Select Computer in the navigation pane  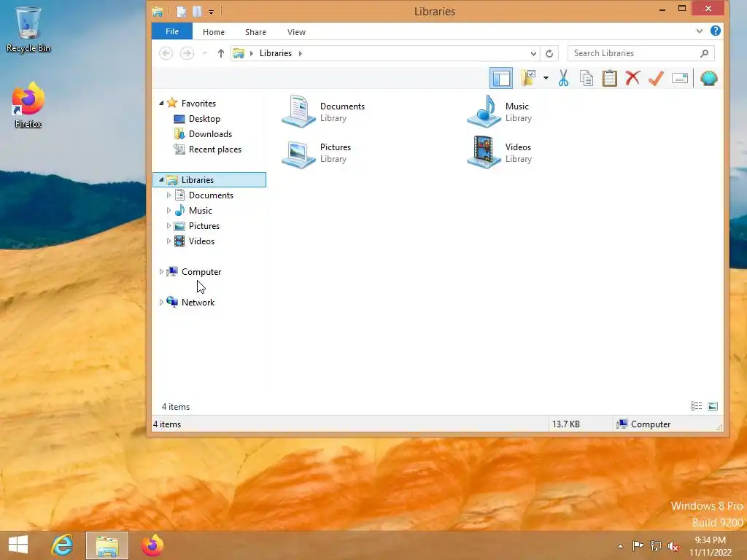pos(201,271)
